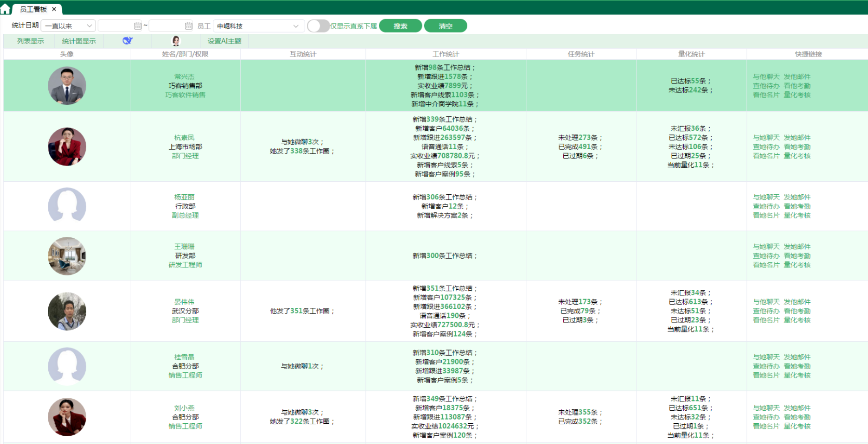
Task: Click 杭素凤's avatar picture
Action: [67, 146]
